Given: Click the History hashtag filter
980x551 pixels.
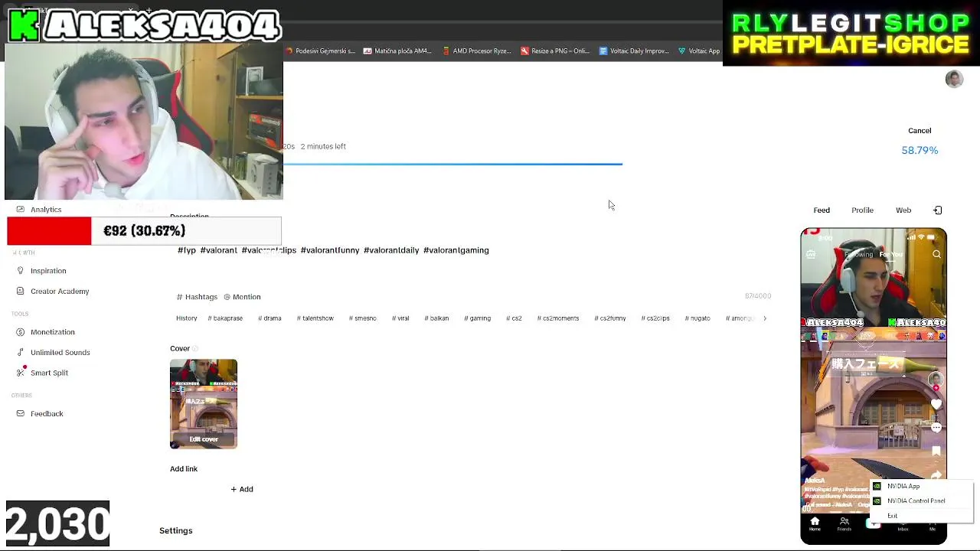Looking at the screenshot, I should [187, 318].
